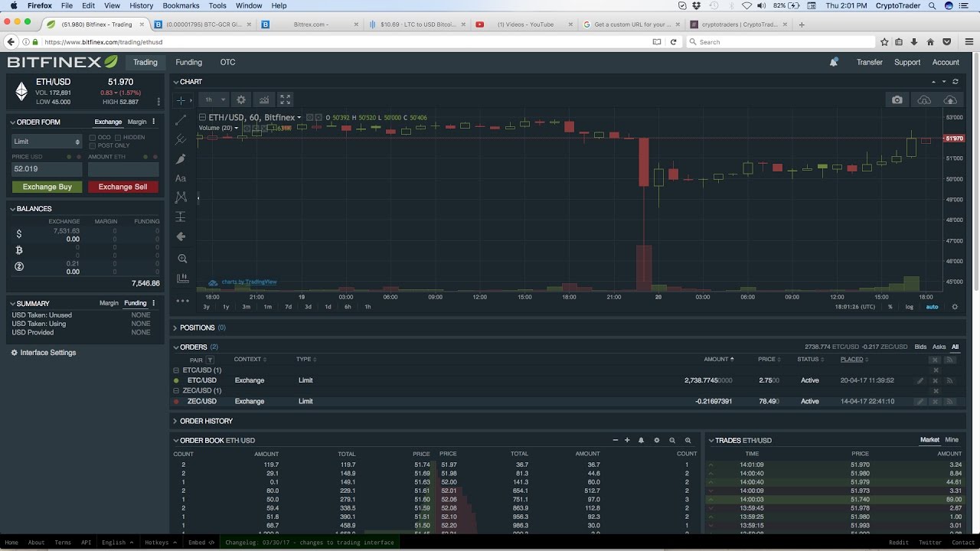
Task: Enable the POST ONLY checkbox
Action: 93,145
